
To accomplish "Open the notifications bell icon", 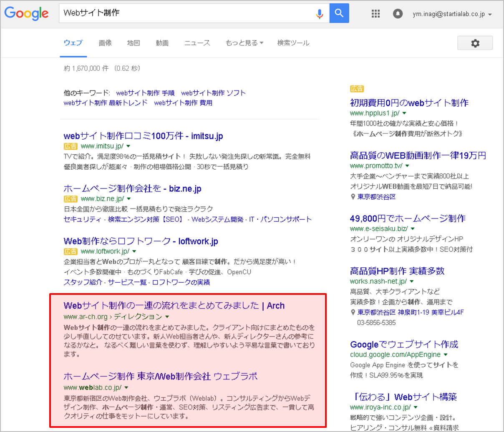I will tap(398, 14).
